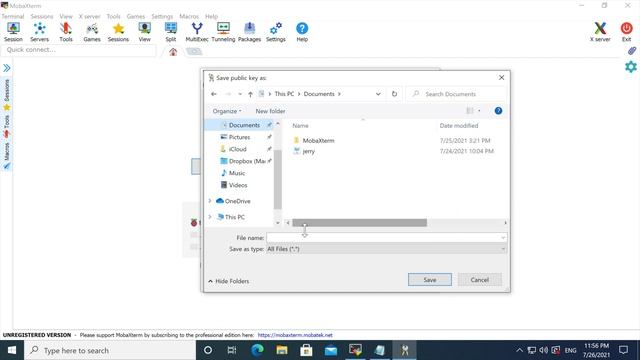Open the Games menu
Image resolution: width=640 pixels, height=360 pixels.
pyautogui.click(x=136, y=16)
